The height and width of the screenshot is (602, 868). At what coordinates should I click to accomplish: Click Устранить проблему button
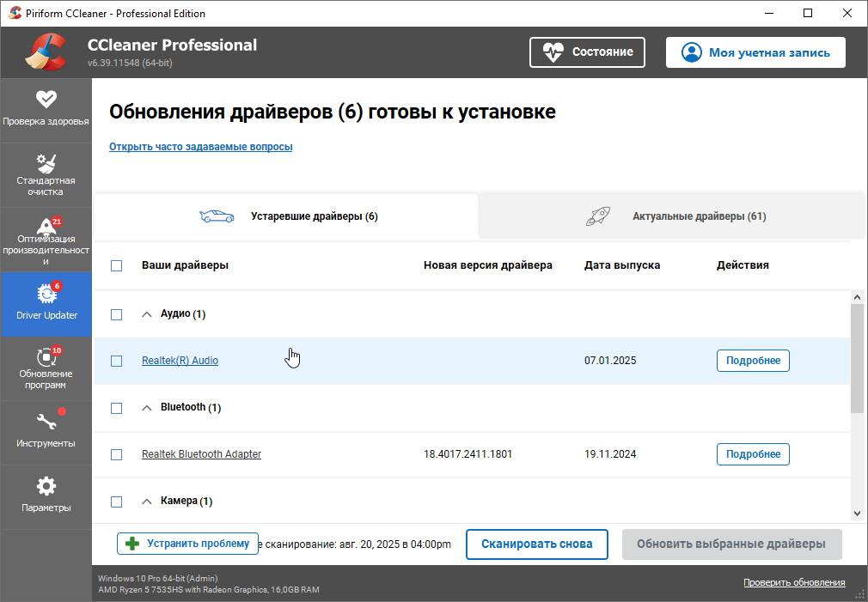click(187, 544)
